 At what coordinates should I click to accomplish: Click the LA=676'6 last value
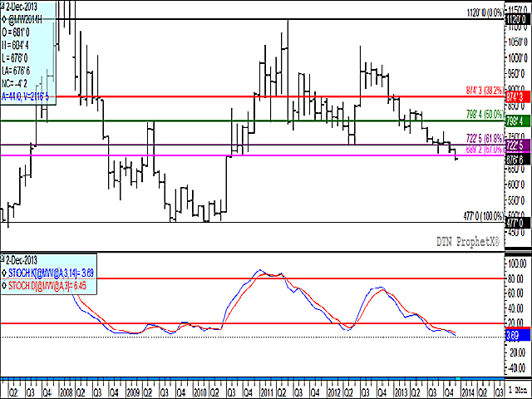pos(16,71)
